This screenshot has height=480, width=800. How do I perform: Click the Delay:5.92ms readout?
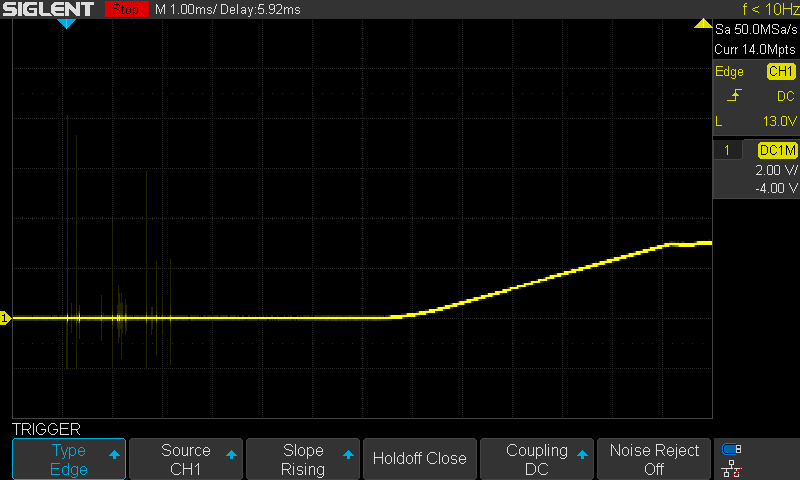[260, 9]
